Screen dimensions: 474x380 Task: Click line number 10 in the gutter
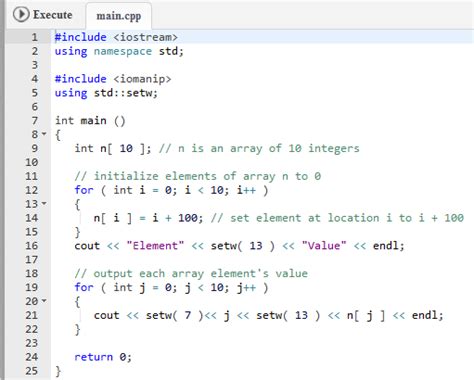(x=32, y=162)
